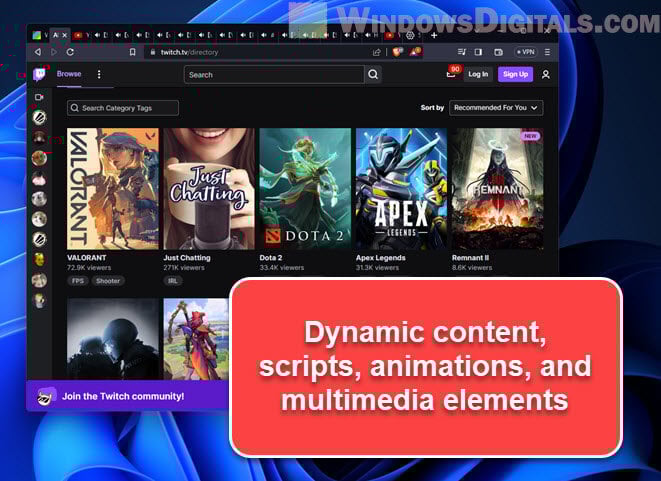Open the Apex Legends cover thumbnail
The image size is (661, 481).
pyautogui.click(x=401, y=189)
